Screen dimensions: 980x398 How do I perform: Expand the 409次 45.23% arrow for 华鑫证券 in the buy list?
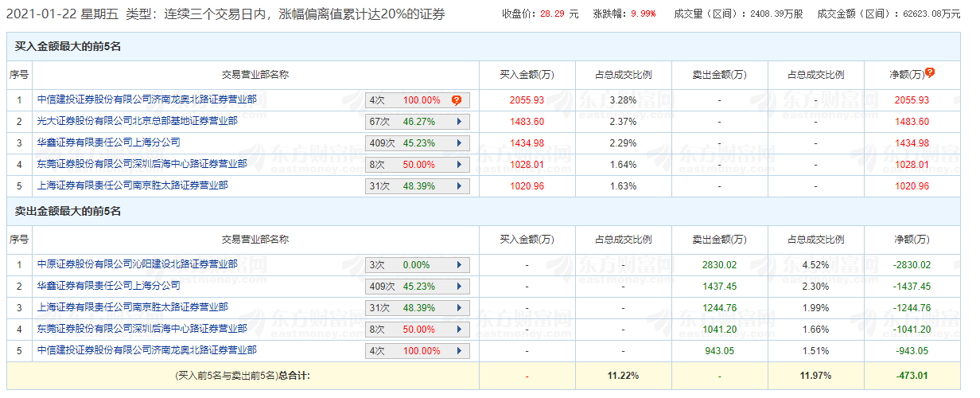point(459,143)
